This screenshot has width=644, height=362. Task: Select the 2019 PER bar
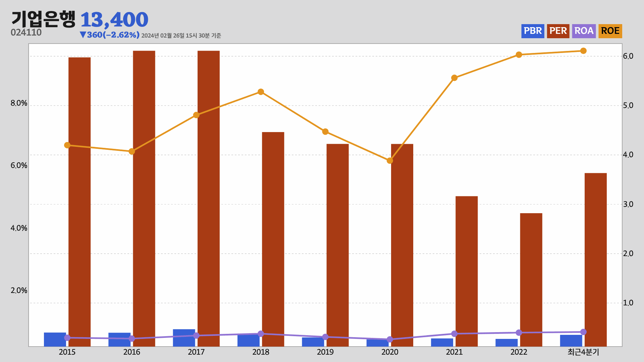coord(337,245)
